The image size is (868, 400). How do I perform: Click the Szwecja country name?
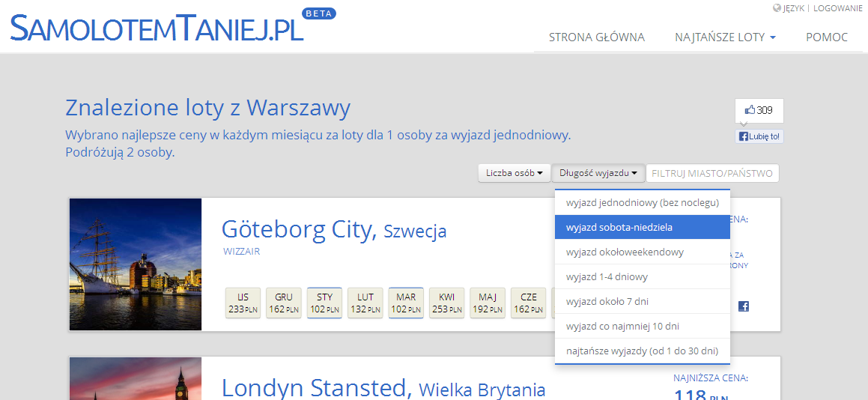(x=415, y=231)
